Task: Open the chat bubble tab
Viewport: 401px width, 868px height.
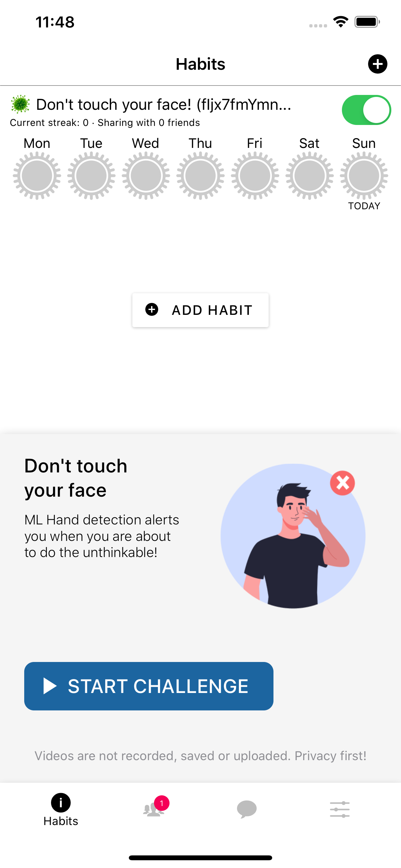Action: click(x=247, y=809)
